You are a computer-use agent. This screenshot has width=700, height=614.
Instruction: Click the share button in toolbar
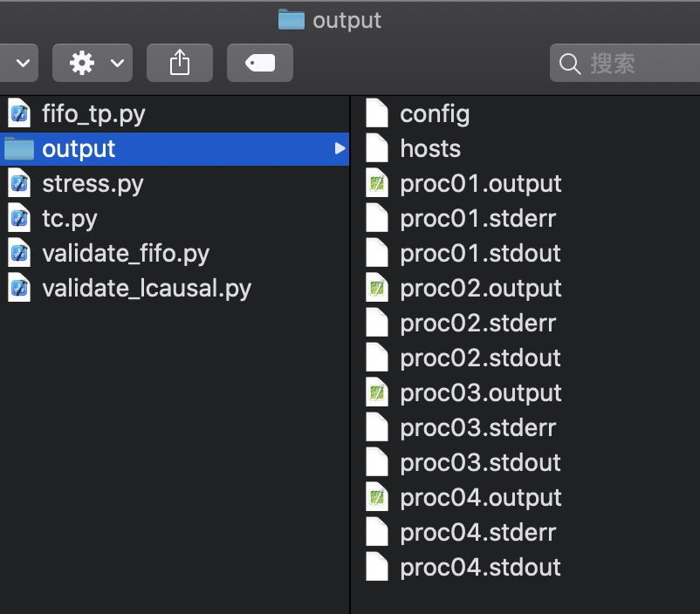[x=179, y=63]
